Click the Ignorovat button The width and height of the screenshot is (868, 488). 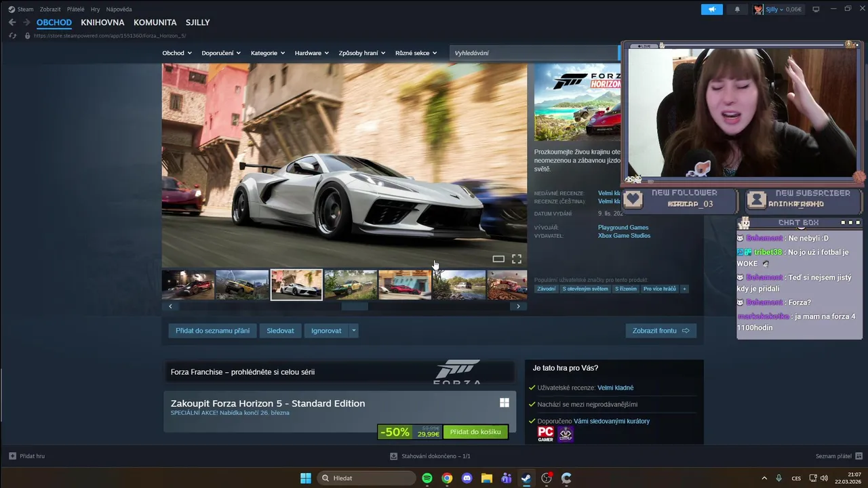coord(326,331)
